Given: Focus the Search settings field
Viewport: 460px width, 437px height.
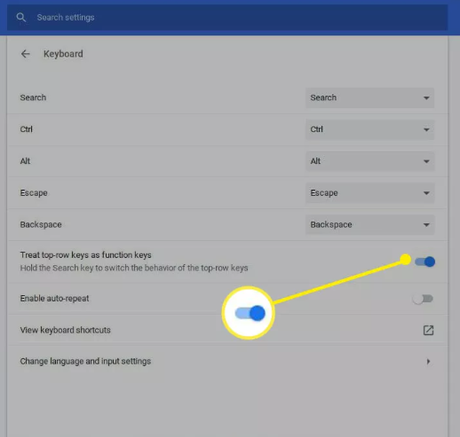Looking at the screenshot, I should point(227,17).
